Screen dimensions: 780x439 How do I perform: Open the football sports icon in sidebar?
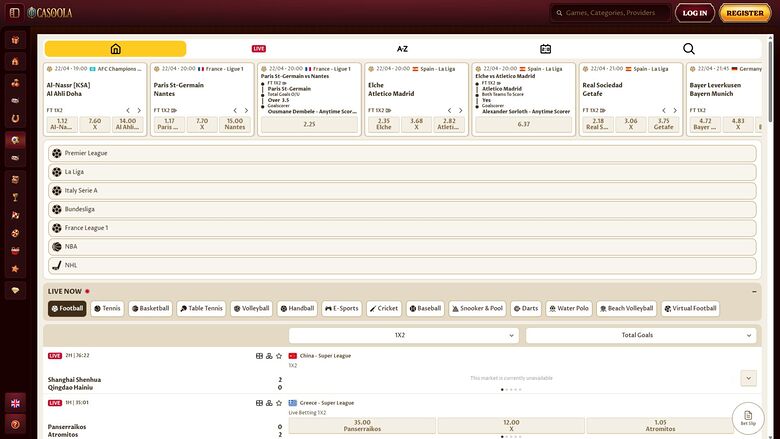[15, 140]
